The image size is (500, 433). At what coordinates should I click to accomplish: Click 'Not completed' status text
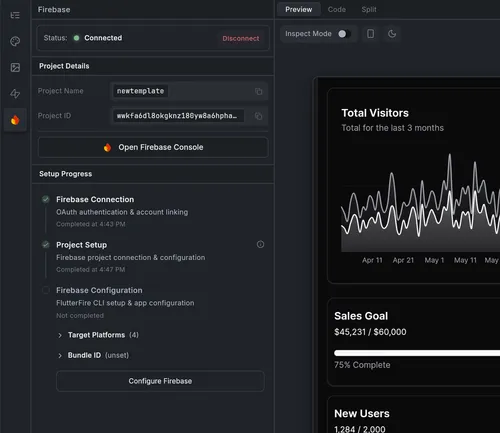80,315
